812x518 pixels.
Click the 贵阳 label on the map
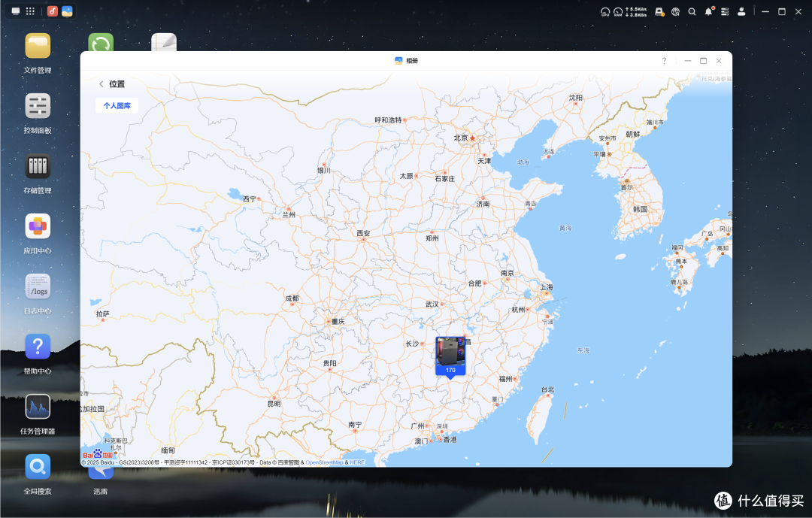click(x=330, y=363)
